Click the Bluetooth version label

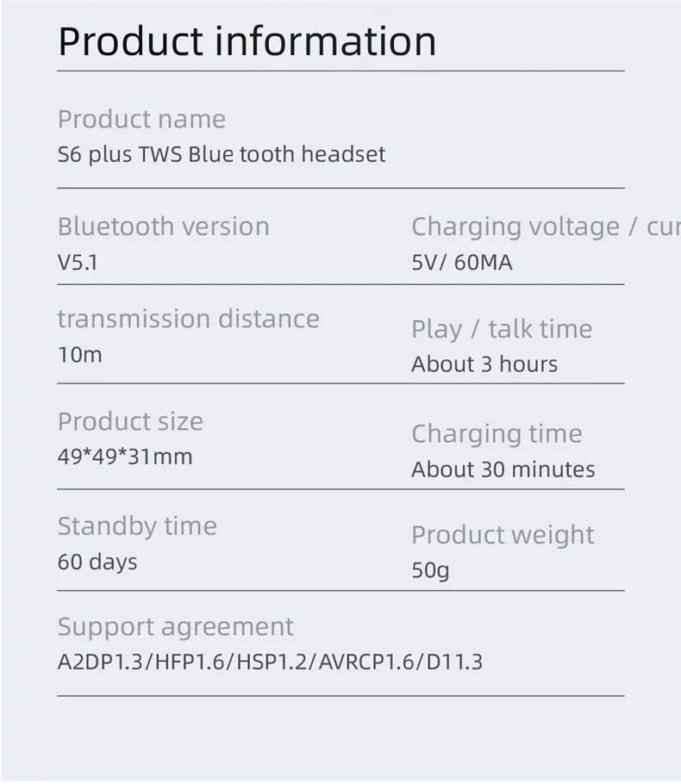tap(163, 227)
